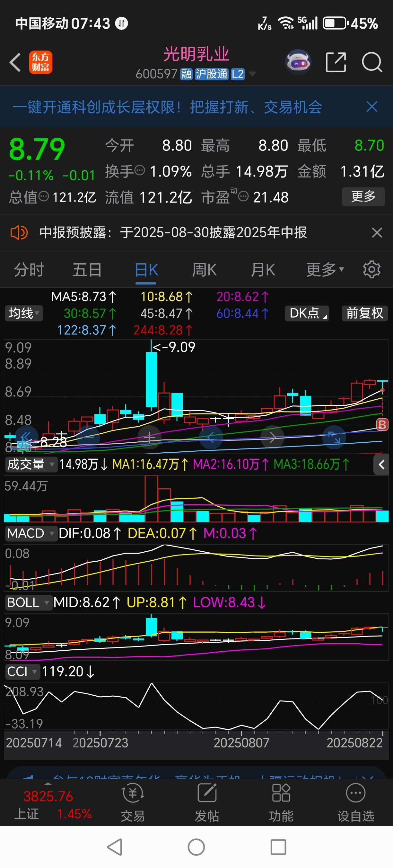Image resolution: width=393 pixels, height=868 pixels.
Task: Open the 中报预披露 notice text
Action: (x=173, y=232)
